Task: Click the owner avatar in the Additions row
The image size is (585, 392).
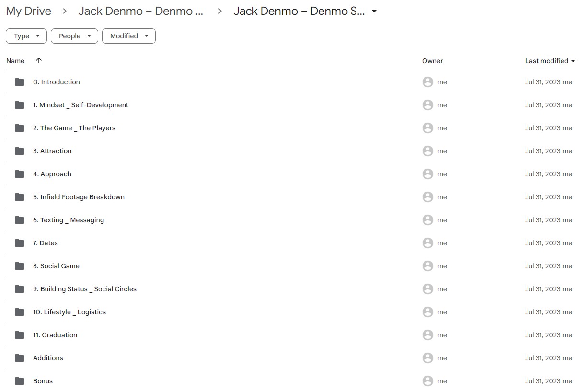Action: click(428, 358)
